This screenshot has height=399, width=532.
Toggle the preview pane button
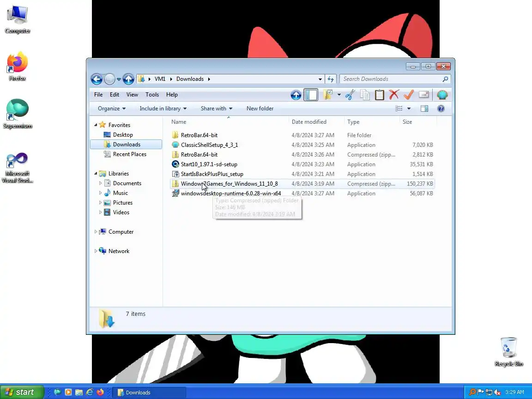424,109
